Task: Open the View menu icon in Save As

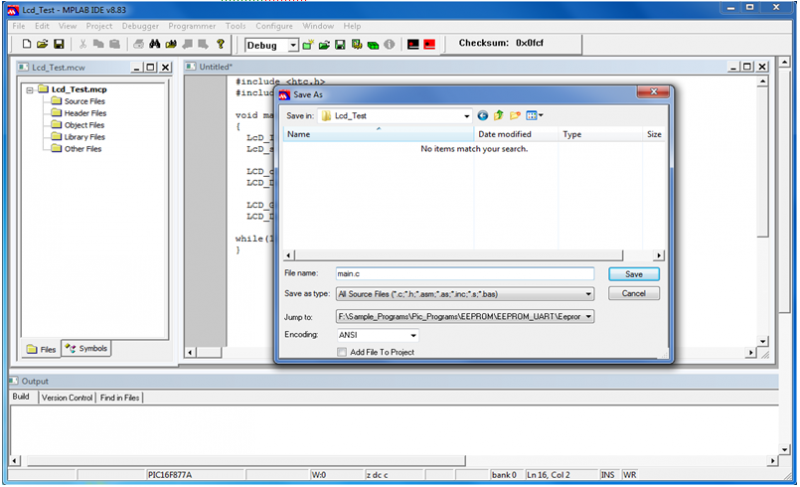Action: [x=534, y=116]
